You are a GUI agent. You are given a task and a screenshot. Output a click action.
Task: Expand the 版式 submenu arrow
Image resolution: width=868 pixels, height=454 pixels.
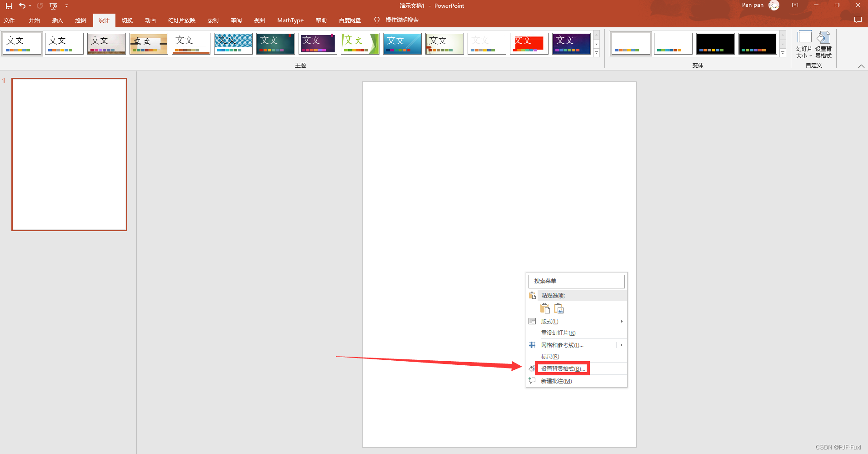pyautogui.click(x=621, y=322)
